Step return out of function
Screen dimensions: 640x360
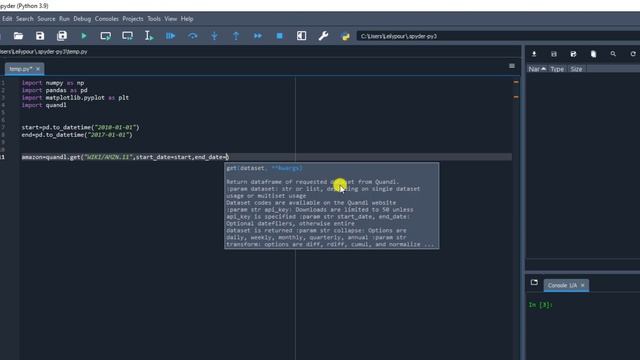pos(236,36)
